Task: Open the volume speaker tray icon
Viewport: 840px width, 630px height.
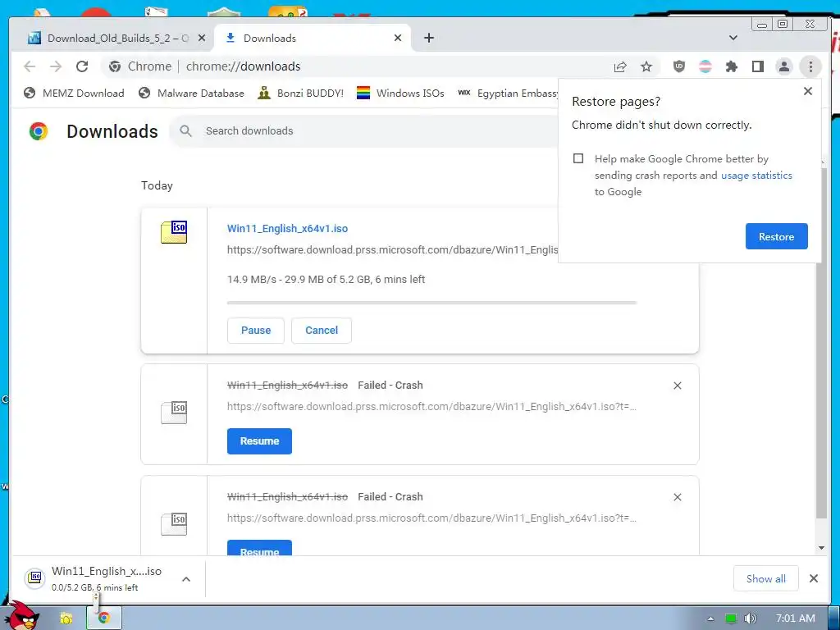Action: [x=750, y=619]
